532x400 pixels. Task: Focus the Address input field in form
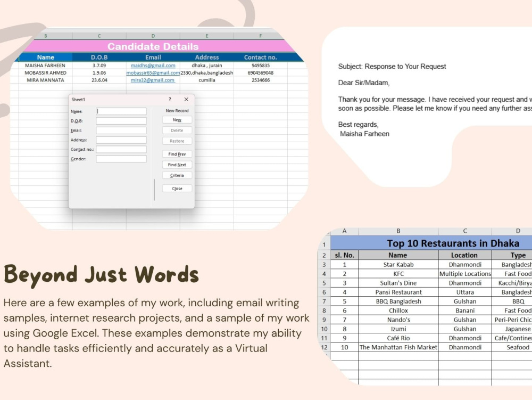(x=121, y=140)
